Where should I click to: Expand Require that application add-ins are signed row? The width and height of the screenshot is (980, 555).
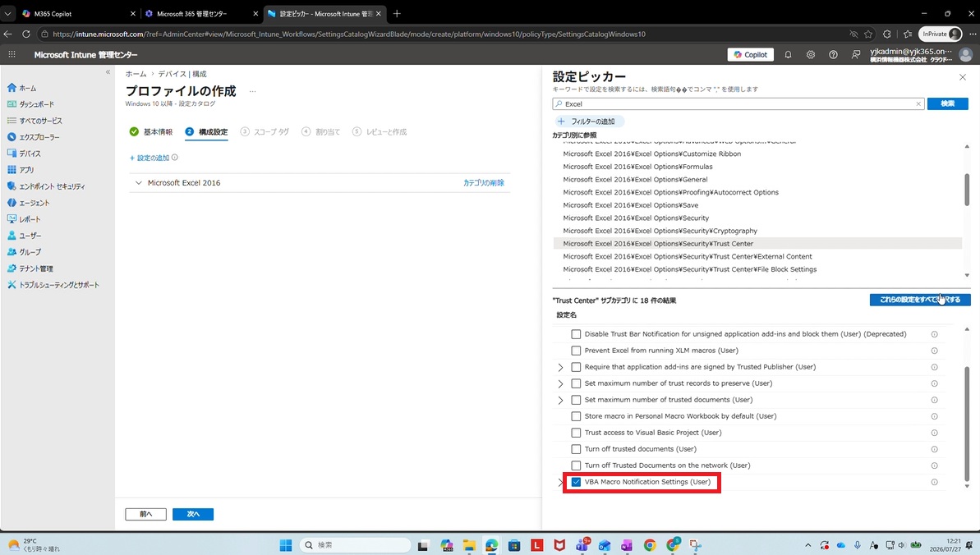click(560, 368)
